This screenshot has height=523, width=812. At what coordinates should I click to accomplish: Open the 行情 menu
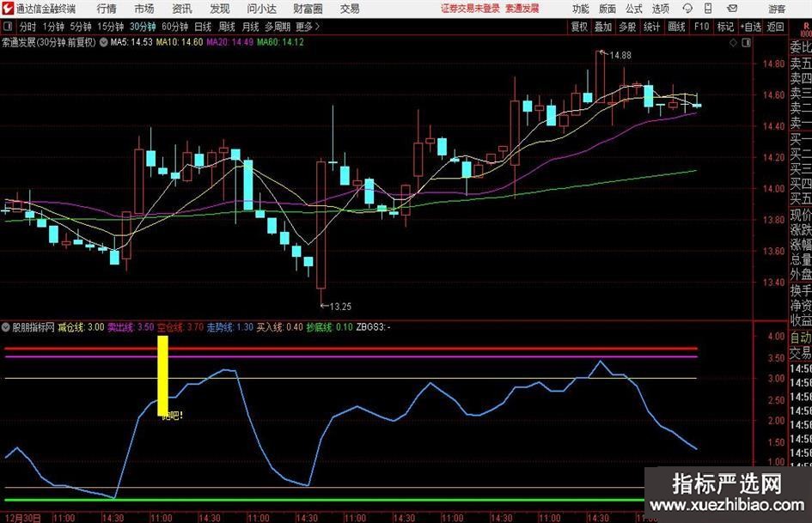(x=107, y=9)
